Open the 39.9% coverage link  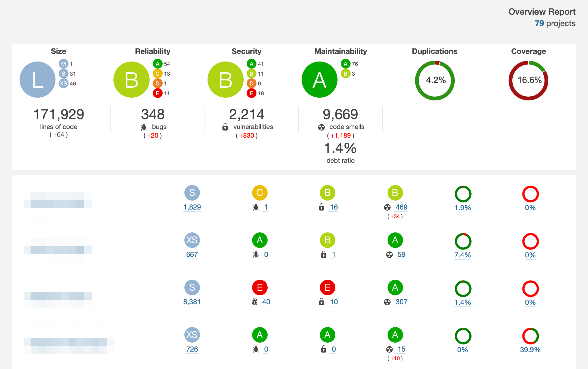click(x=530, y=350)
